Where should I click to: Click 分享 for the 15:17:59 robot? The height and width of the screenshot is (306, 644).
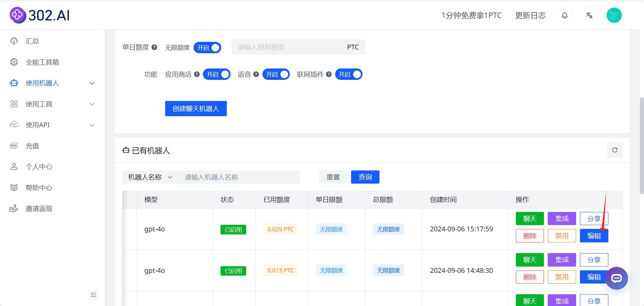[594, 219]
